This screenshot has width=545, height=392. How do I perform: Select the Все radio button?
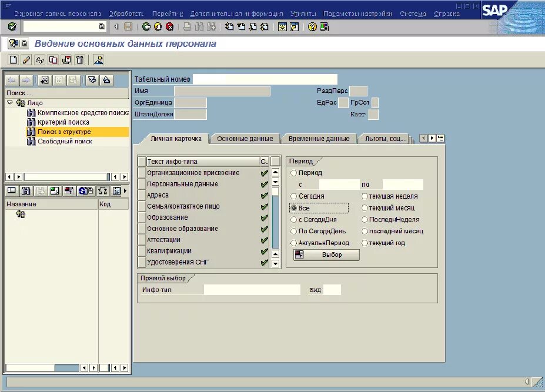293,208
